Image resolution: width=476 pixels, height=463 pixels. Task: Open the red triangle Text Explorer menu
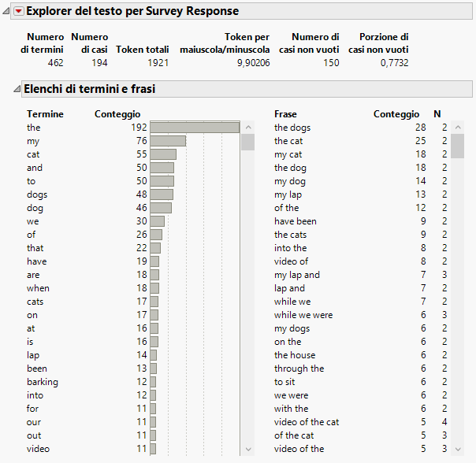(19, 11)
